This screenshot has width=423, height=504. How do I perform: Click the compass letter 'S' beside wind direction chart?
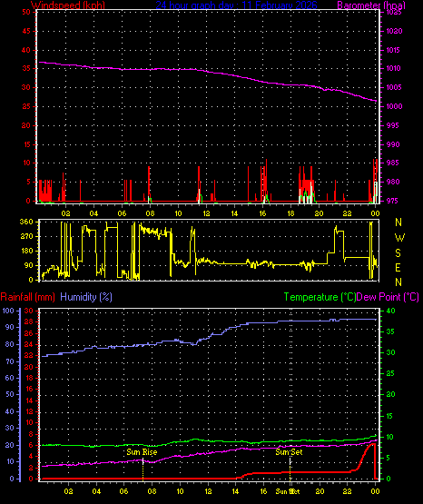pyautogui.click(x=398, y=253)
